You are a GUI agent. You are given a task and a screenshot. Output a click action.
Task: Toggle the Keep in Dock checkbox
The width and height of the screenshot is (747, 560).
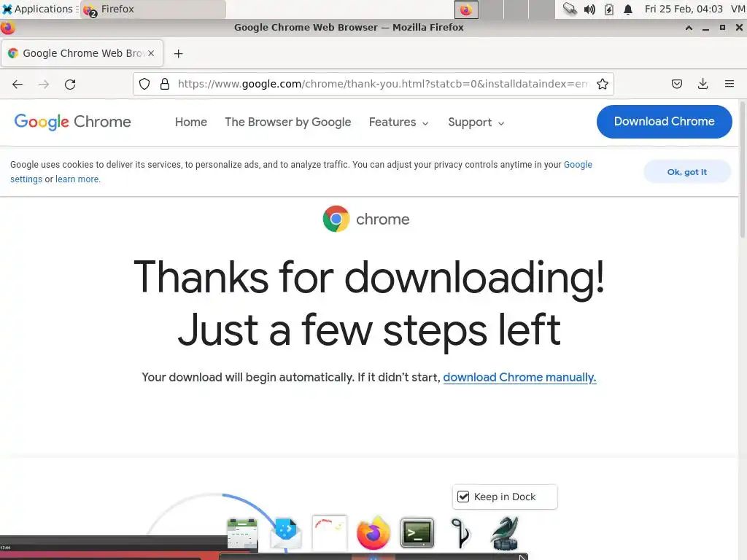(463, 497)
